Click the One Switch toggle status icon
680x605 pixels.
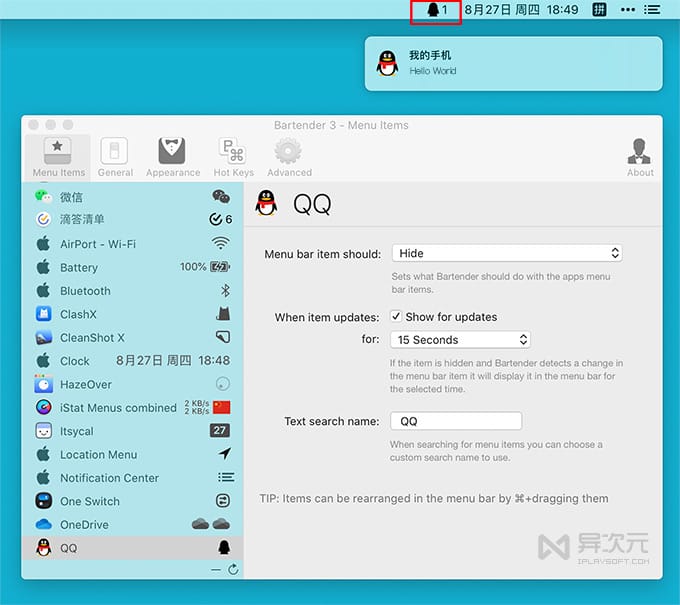point(223,501)
